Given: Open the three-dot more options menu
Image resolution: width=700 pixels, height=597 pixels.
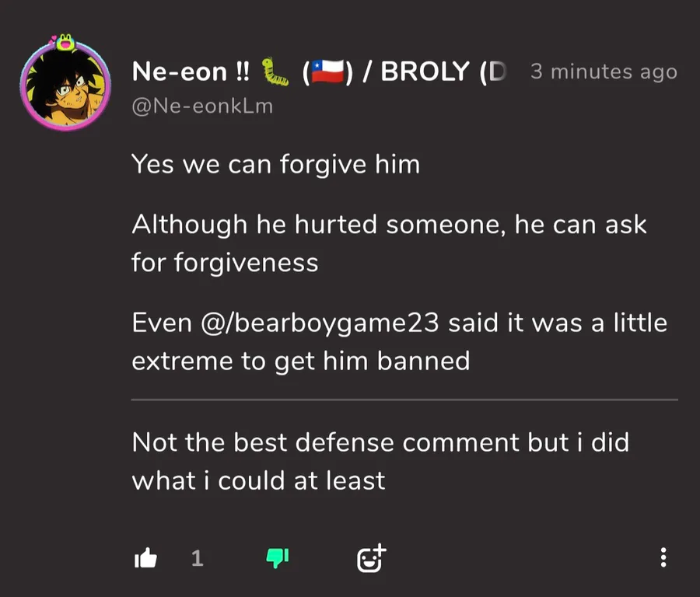Looking at the screenshot, I should 663,557.
